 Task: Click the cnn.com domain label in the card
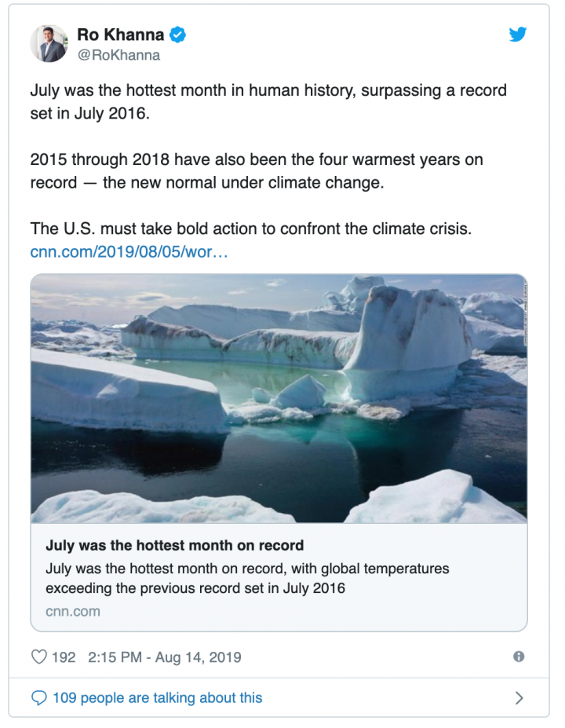(73, 610)
